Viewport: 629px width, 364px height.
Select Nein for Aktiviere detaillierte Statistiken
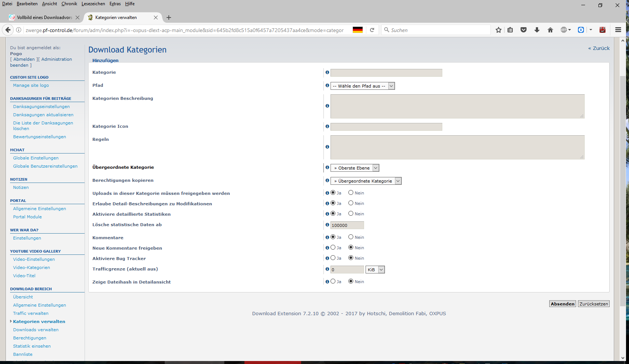[350, 213]
